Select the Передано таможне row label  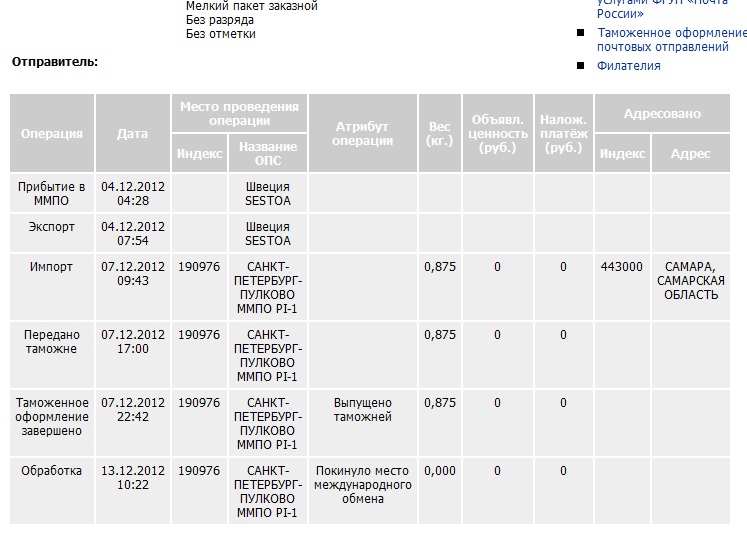tap(52, 341)
